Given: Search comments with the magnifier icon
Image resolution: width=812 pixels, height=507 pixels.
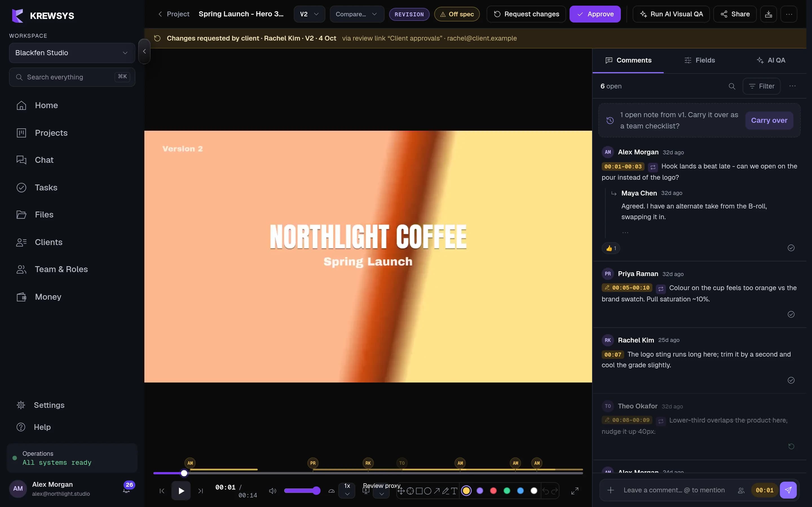Looking at the screenshot, I should pos(732,86).
